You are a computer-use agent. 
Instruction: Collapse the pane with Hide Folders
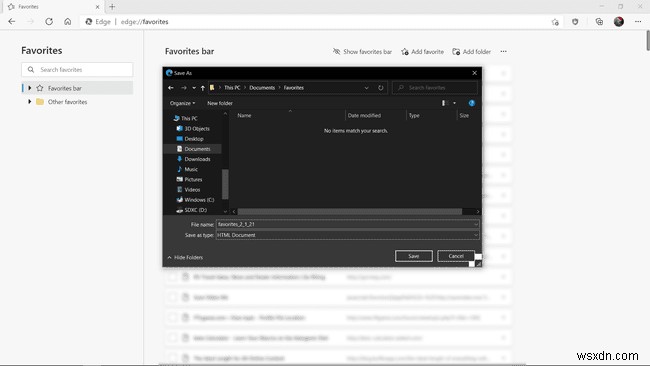[185, 257]
